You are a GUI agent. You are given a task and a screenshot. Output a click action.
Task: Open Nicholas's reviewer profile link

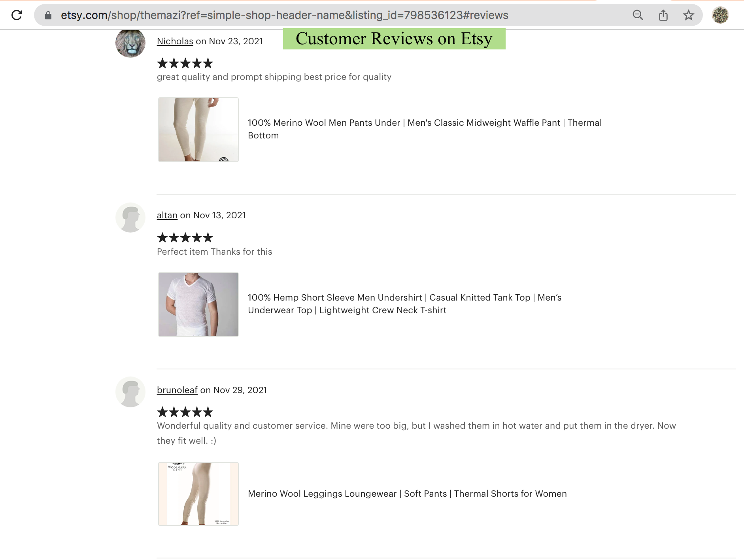coord(175,41)
